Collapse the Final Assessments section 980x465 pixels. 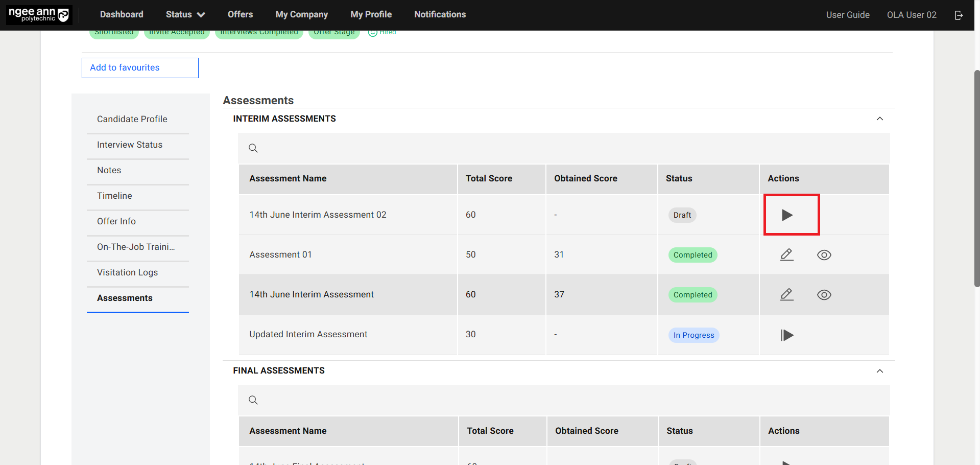coord(879,371)
